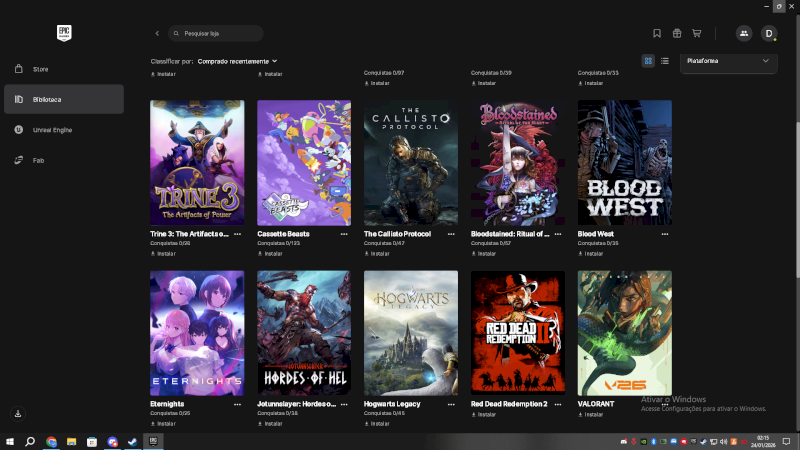Open the Cassette Beasts cover thumbnail
800x450 pixels.
tap(304, 163)
